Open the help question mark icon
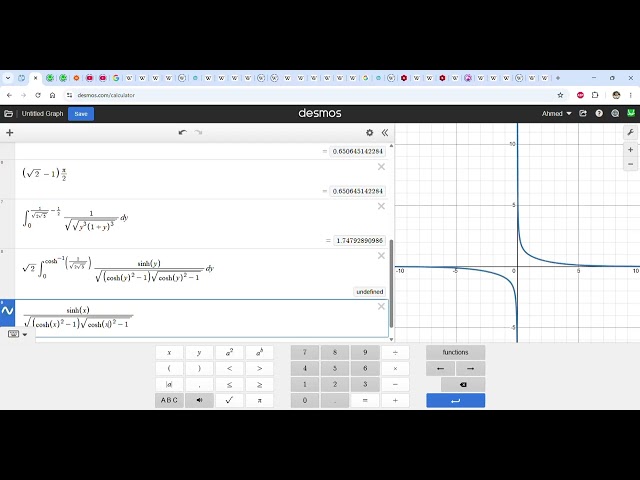The image size is (640, 480). (599, 114)
